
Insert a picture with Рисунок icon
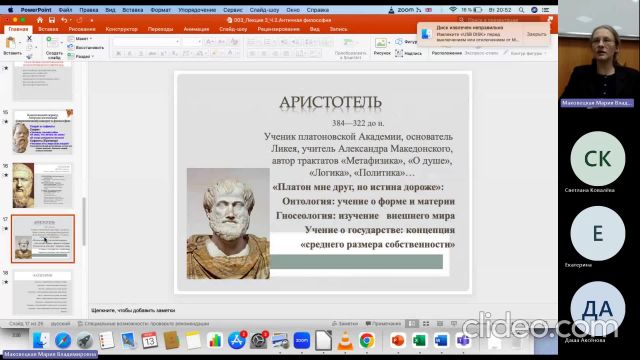coord(381,42)
